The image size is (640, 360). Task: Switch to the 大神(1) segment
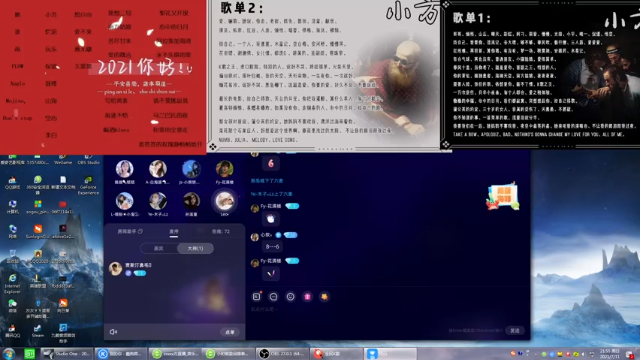[195, 248]
